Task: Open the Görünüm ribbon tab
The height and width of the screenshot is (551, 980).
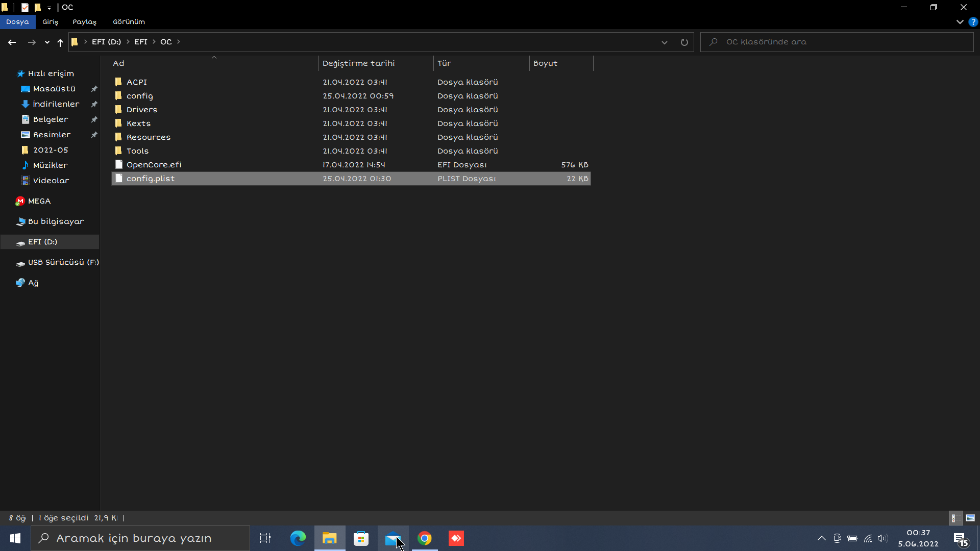Action: click(x=129, y=22)
